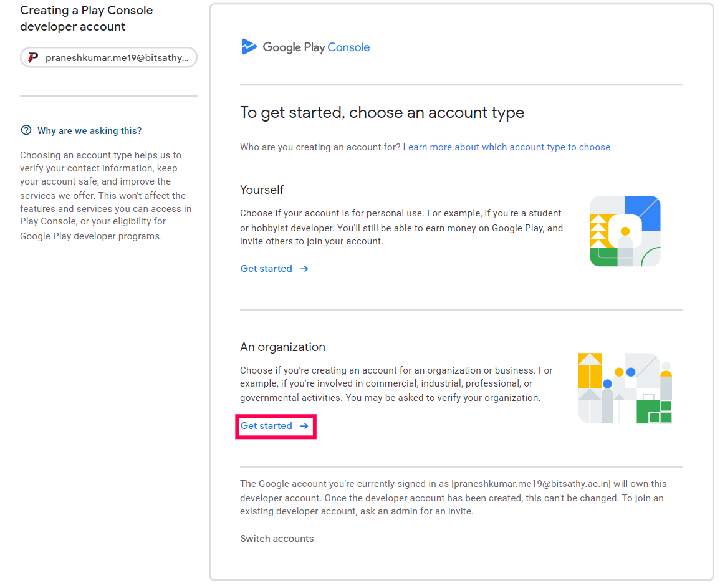
Task: Click the Creating a Play Console developer account title
Action: (86, 19)
